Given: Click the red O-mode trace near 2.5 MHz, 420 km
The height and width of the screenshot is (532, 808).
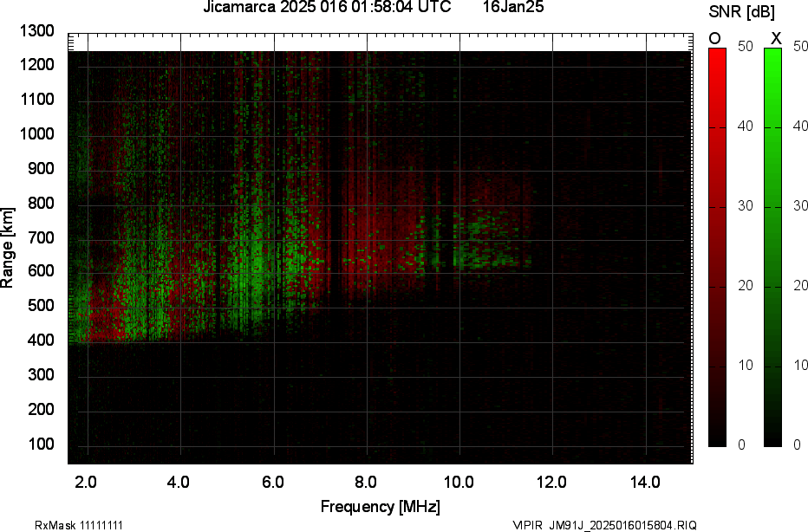Looking at the screenshot, I should coord(108,329).
